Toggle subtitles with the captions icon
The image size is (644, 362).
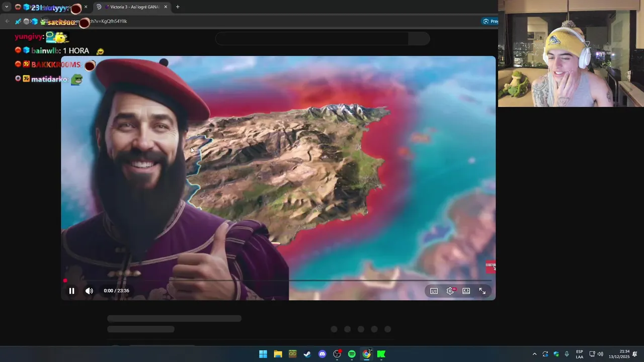pos(434,291)
